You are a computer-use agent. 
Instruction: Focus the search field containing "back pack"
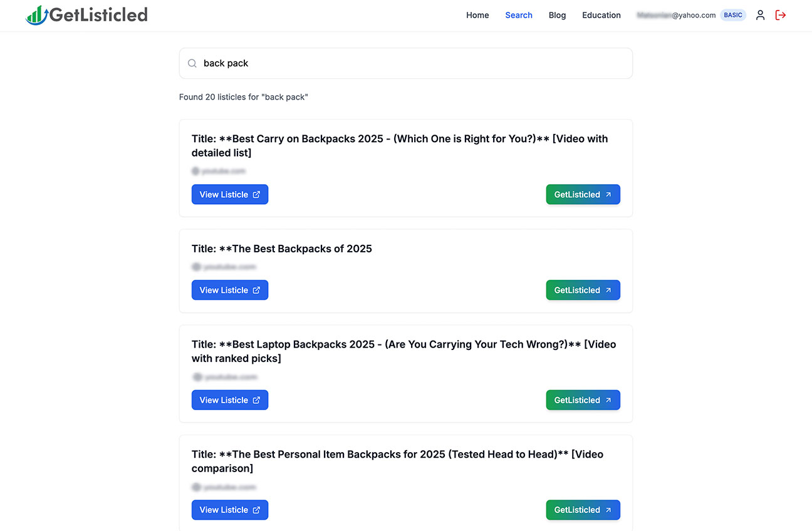[414, 63]
